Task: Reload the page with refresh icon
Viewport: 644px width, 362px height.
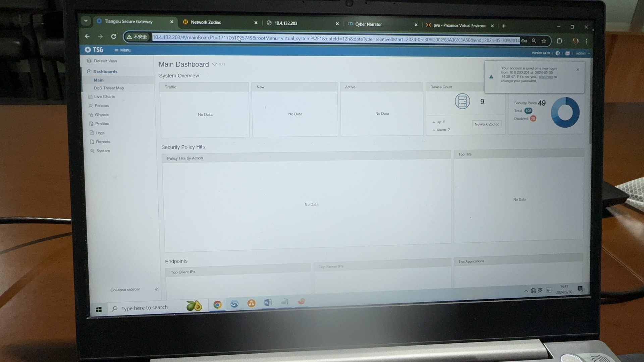Action: [114, 37]
